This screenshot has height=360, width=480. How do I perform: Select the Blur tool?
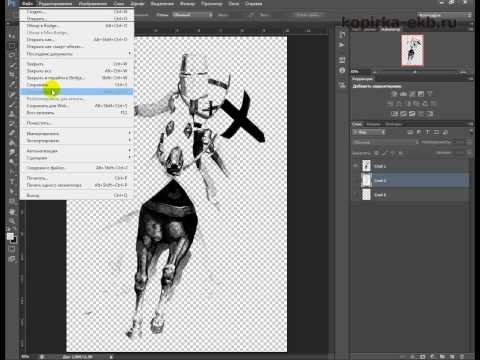12,153
